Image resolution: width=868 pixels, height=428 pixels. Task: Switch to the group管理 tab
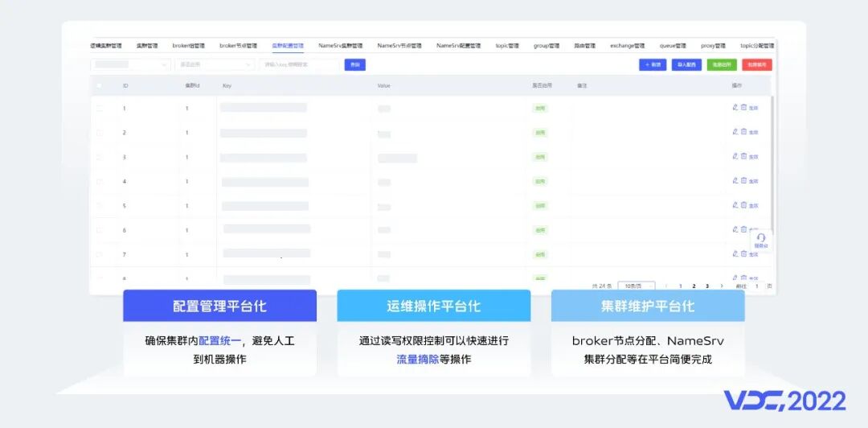[547, 46]
